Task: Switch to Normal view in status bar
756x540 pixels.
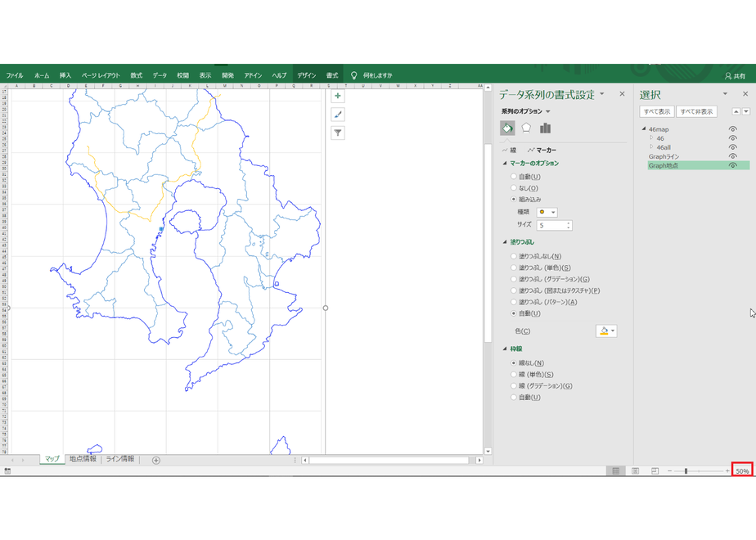Action: point(616,471)
